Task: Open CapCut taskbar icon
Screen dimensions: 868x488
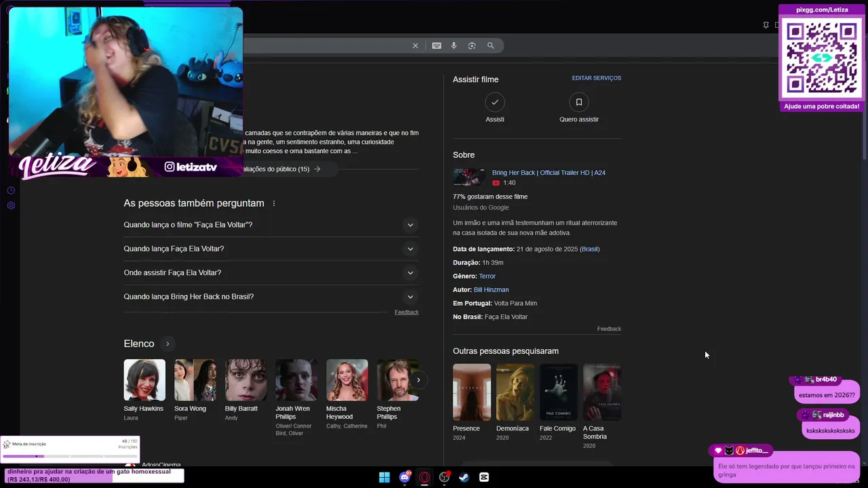Action: [484, 477]
